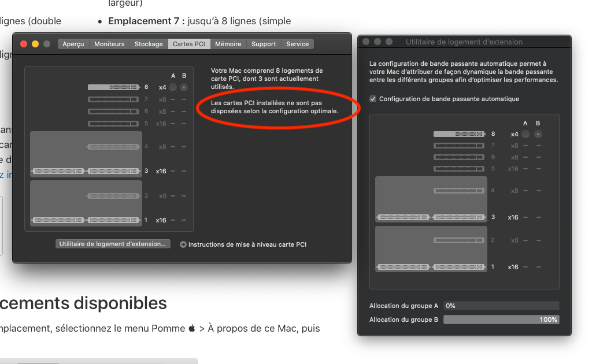The height and width of the screenshot is (364, 596).
Task: Click x16 label of slot 1 in Cartes PCI window
Action: click(161, 220)
